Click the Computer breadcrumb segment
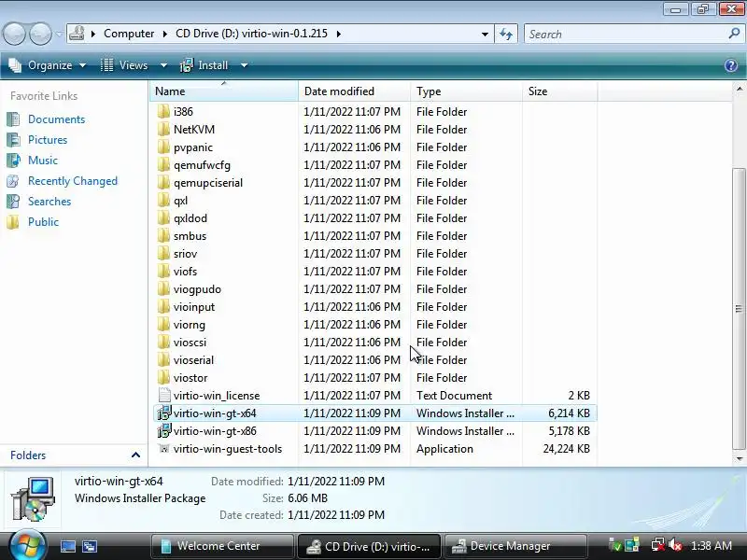The height and width of the screenshot is (560, 747). [129, 34]
